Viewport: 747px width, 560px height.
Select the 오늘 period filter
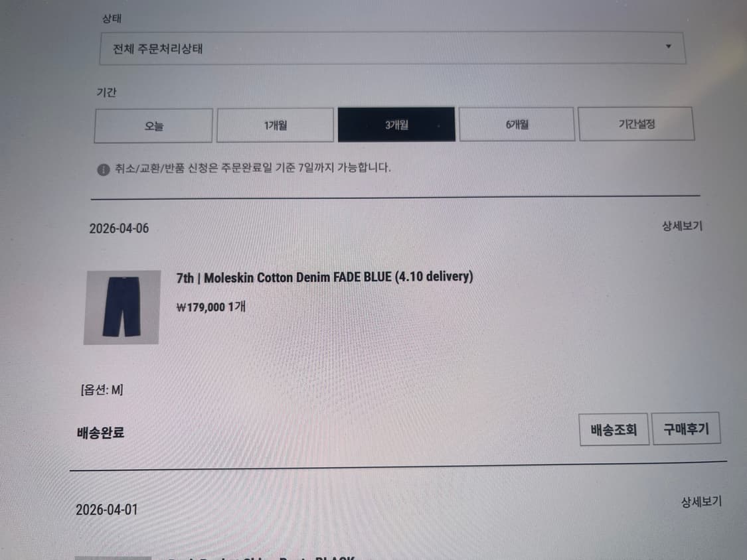(x=153, y=125)
